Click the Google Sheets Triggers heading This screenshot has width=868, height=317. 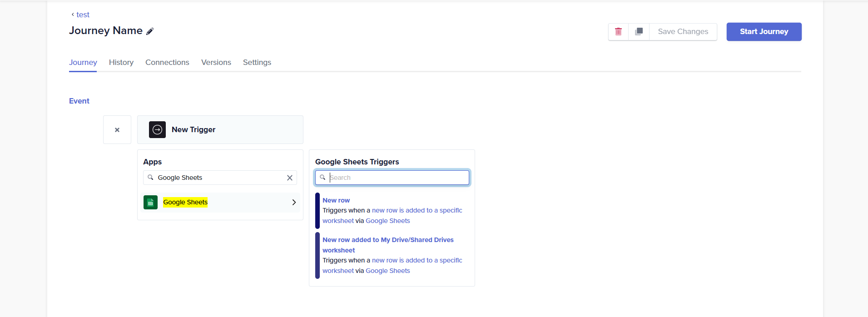pos(357,162)
